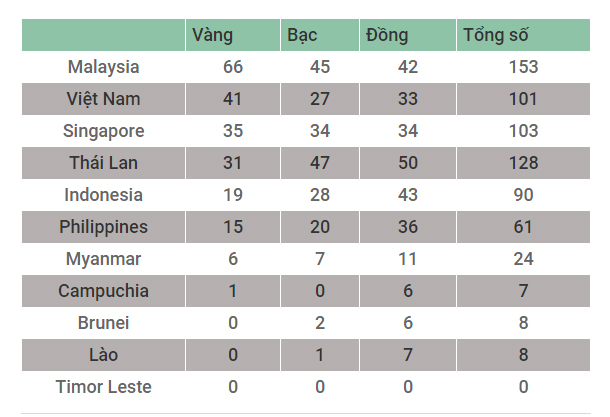
Task: Click the Đồng column header
Action: tap(387, 35)
